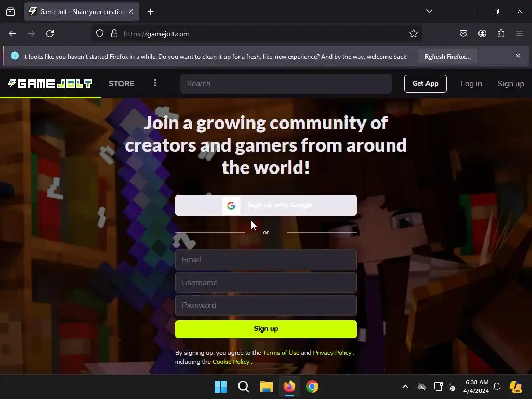Bookmark this page with star icon
Image resolution: width=532 pixels, height=399 pixels.
(413, 34)
